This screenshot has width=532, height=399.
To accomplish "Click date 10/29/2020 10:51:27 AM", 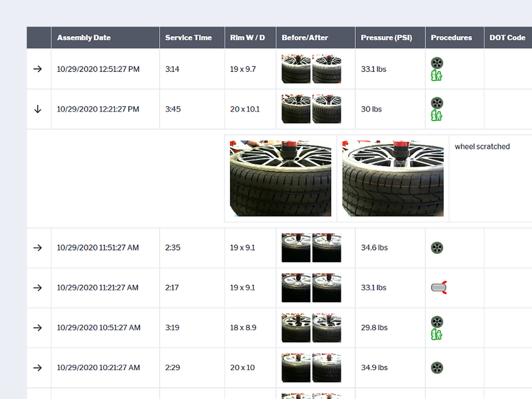I will click(x=99, y=328).
